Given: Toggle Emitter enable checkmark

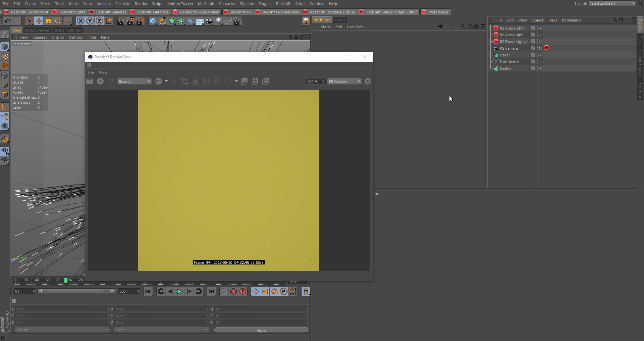Looking at the screenshot, I should [540, 68].
